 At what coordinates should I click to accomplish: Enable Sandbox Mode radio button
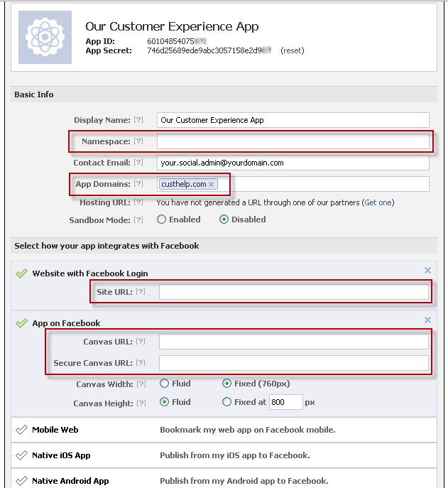[163, 219]
